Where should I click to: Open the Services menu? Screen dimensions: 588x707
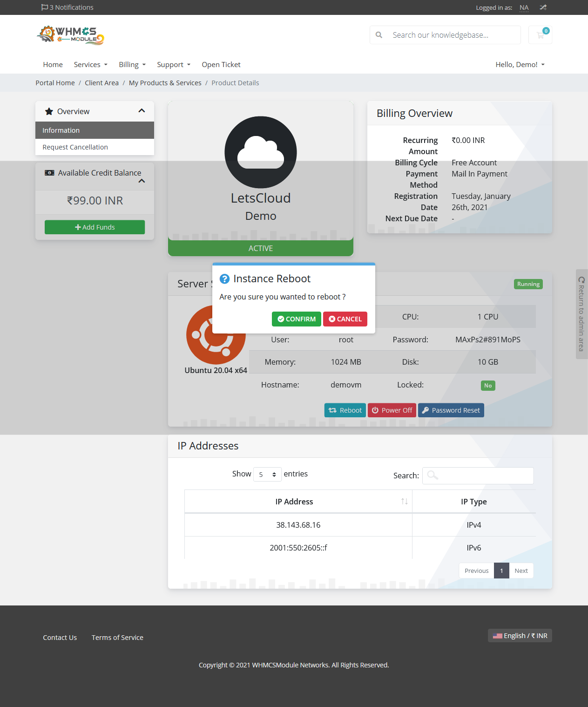[x=91, y=65]
